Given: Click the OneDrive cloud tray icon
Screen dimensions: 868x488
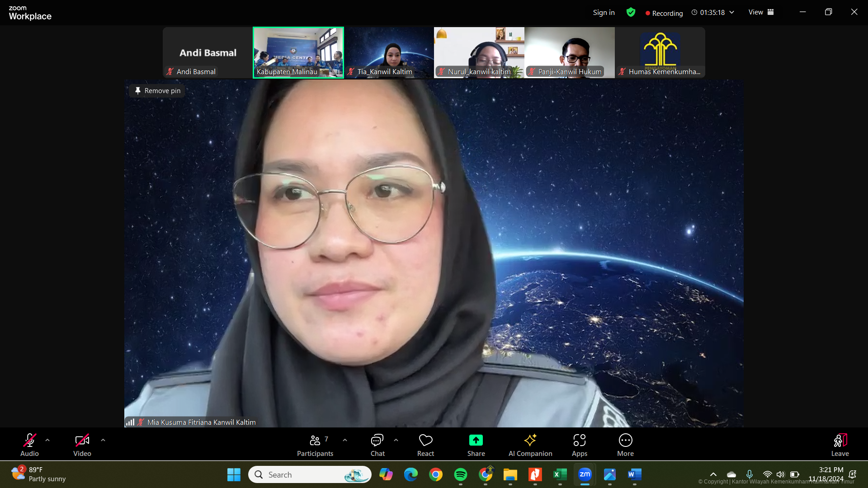Looking at the screenshot, I should [731, 474].
